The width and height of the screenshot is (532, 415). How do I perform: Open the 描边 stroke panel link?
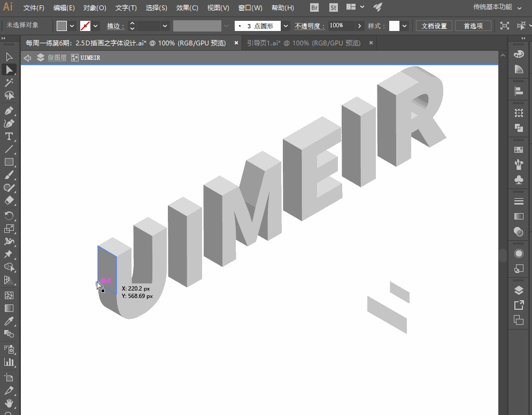pyautogui.click(x=115, y=26)
